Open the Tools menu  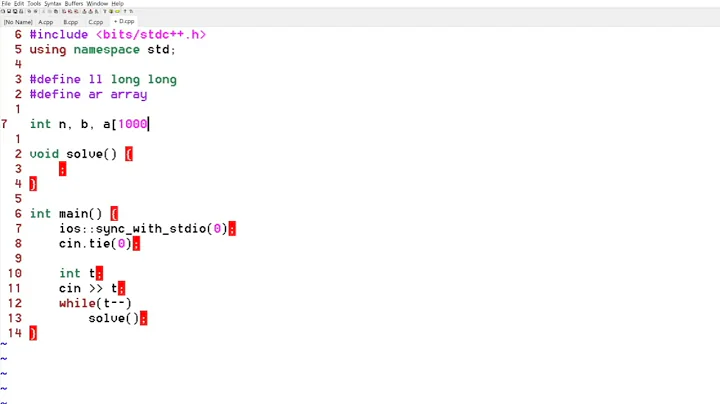coord(34,3)
